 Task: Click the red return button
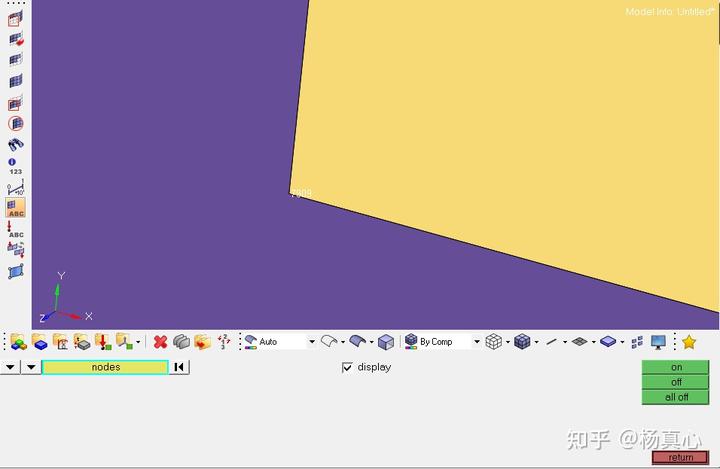point(681,458)
